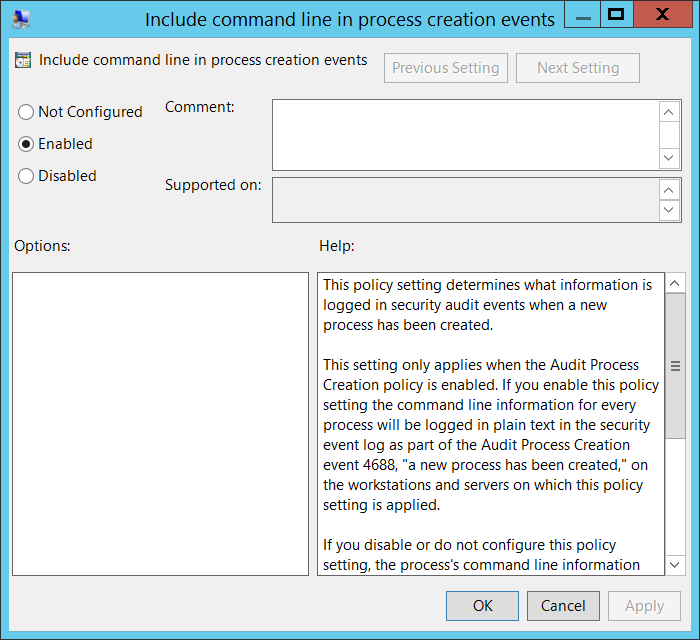The image size is (700, 640).
Task: Click the Supported on scroll up arrow
Action: tap(670, 189)
